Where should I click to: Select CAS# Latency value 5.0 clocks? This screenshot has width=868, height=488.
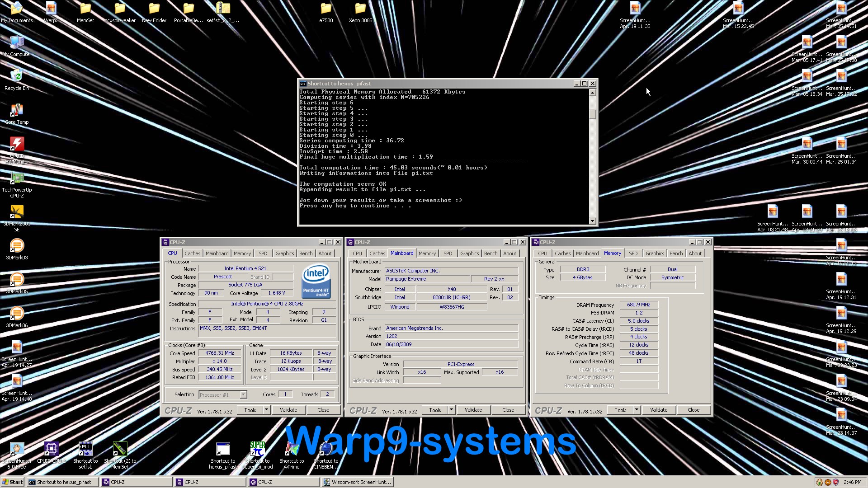[639, 321]
